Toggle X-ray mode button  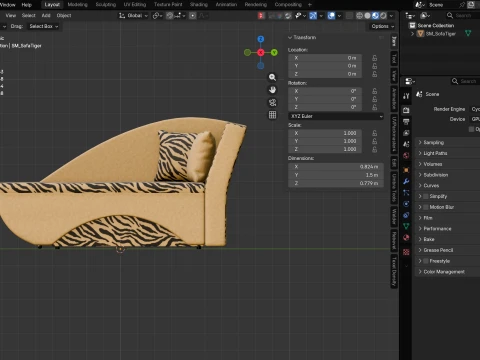[x=349, y=16]
